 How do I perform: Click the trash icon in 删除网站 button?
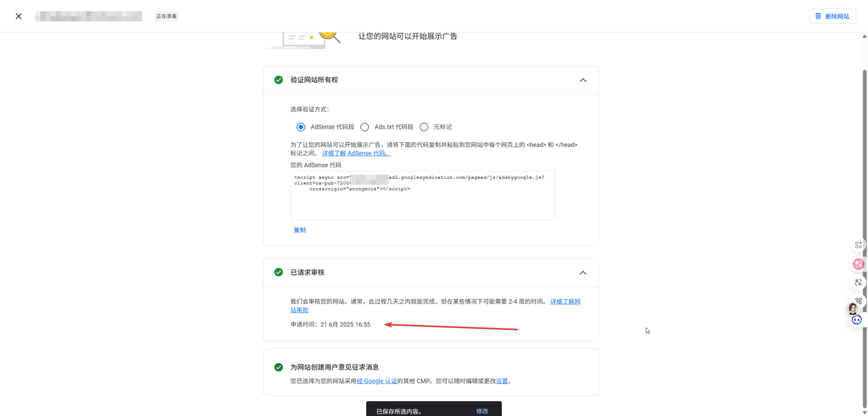click(x=818, y=16)
